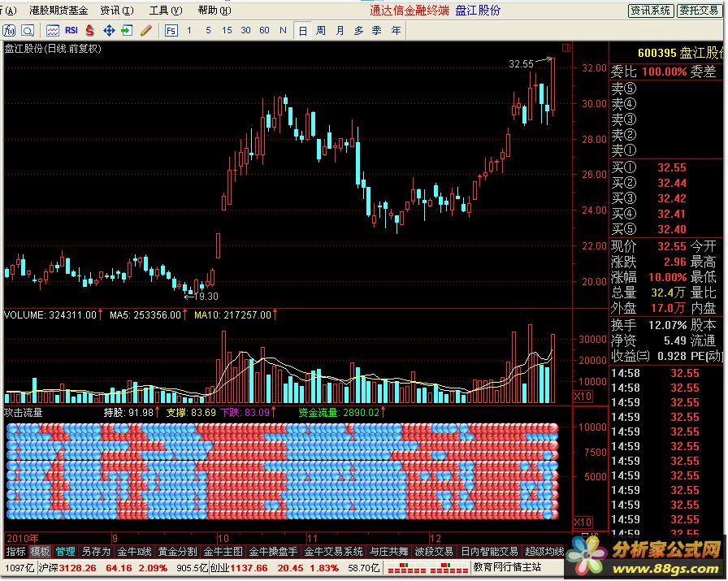Click the X10 scale label in 攻击流量 panel
This screenshot has width=728, height=581.
(583, 522)
